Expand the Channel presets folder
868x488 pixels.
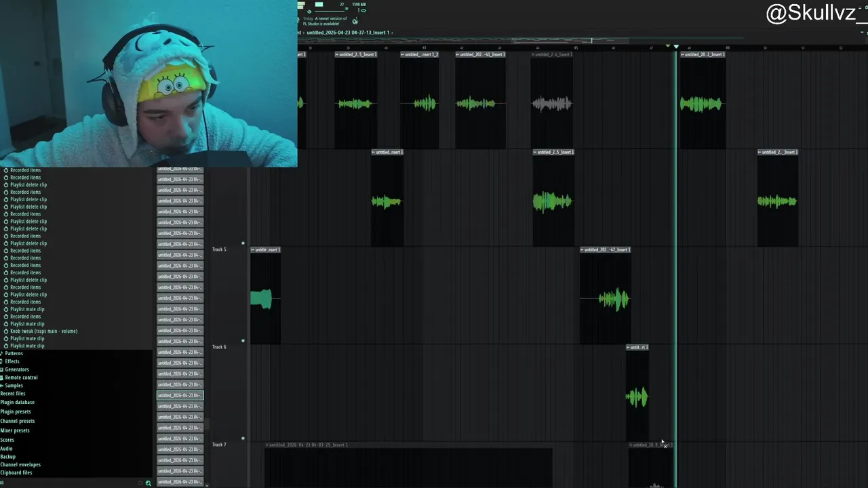(x=18, y=422)
